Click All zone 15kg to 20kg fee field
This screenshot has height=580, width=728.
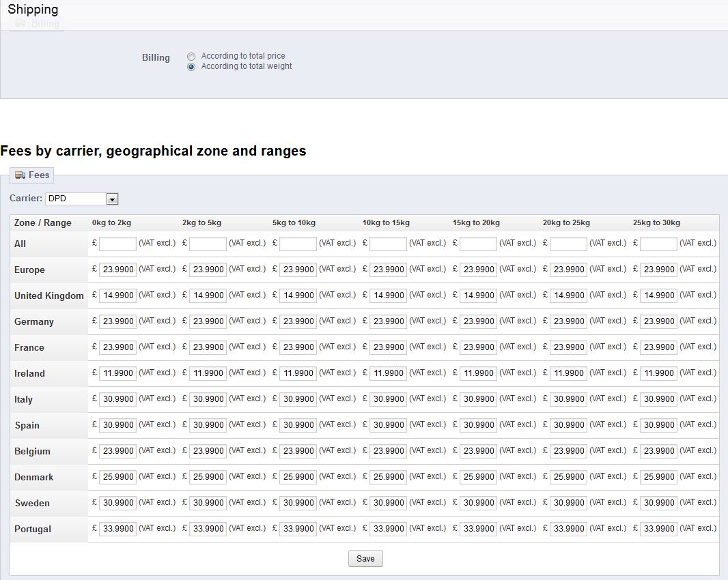(x=478, y=244)
